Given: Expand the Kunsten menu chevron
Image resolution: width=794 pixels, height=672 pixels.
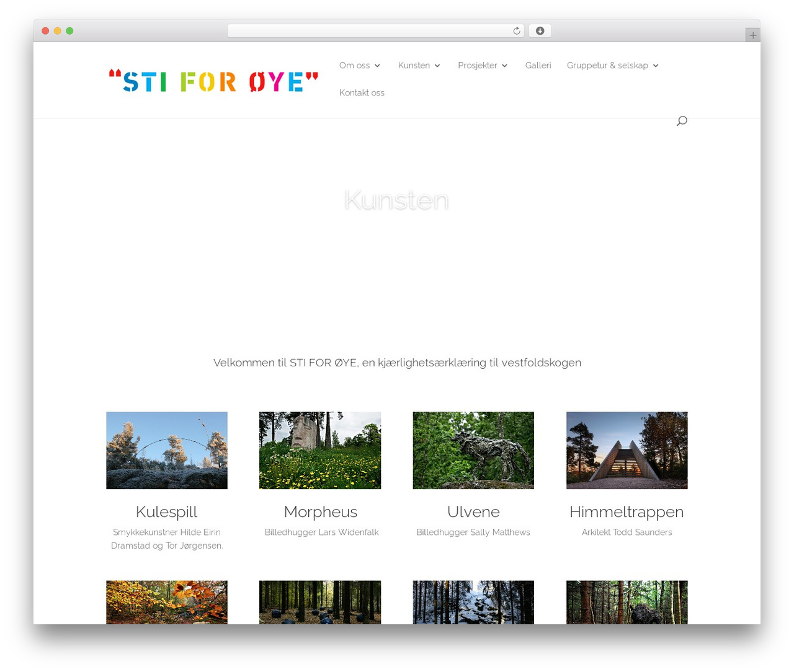Looking at the screenshot, I should click(x=437, y=66).
